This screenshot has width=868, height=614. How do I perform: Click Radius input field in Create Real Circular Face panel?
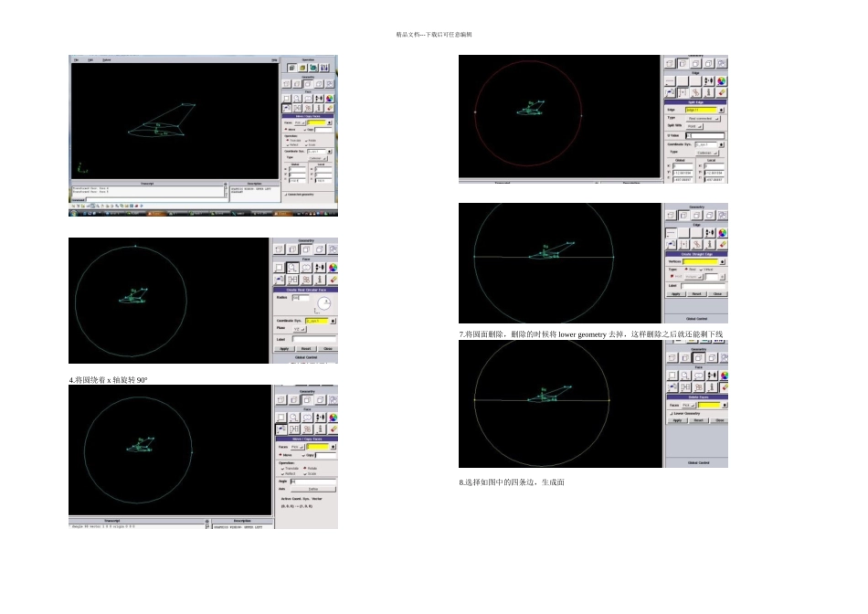point(301,297)
